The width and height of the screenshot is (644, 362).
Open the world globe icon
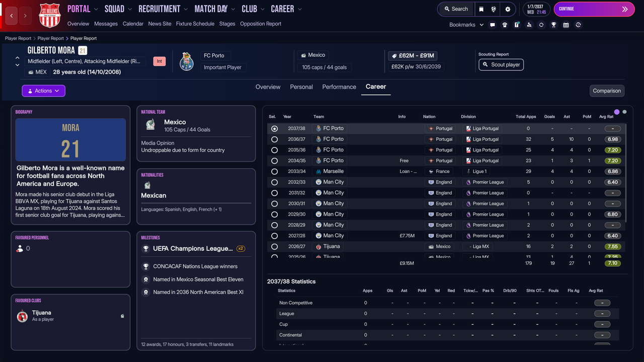[x=494, y=9]
